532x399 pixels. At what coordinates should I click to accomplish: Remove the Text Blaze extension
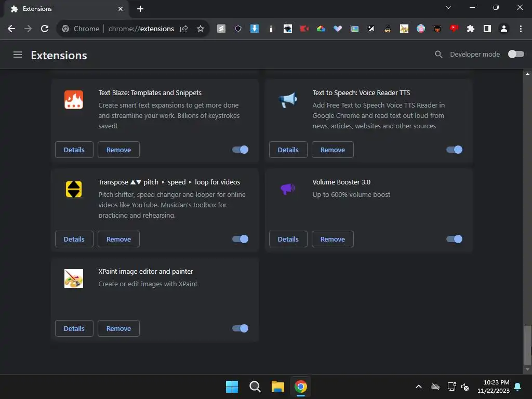(119, 150)
